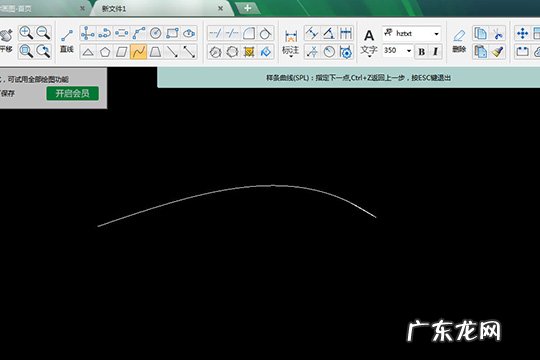
Task: Select the Zoom Window tool
Action: click(26, 51)
